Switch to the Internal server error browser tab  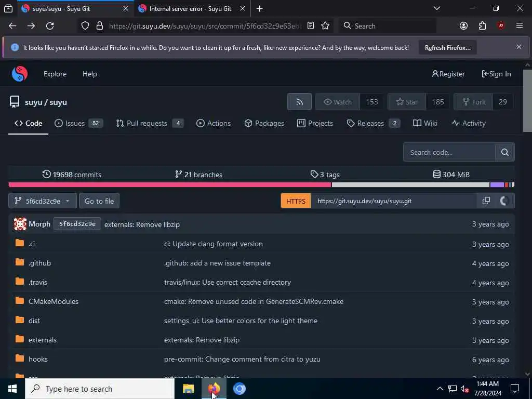[x=190, y=9]
